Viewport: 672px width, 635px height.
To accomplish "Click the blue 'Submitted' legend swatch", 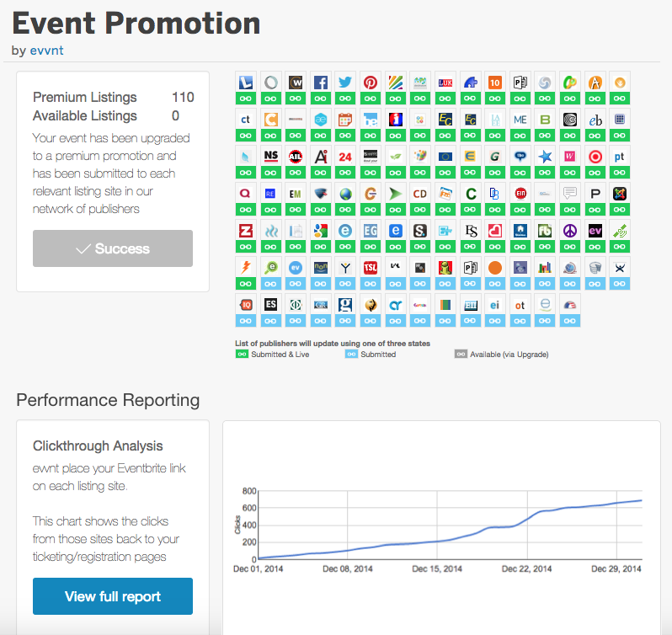I will 351,354.
